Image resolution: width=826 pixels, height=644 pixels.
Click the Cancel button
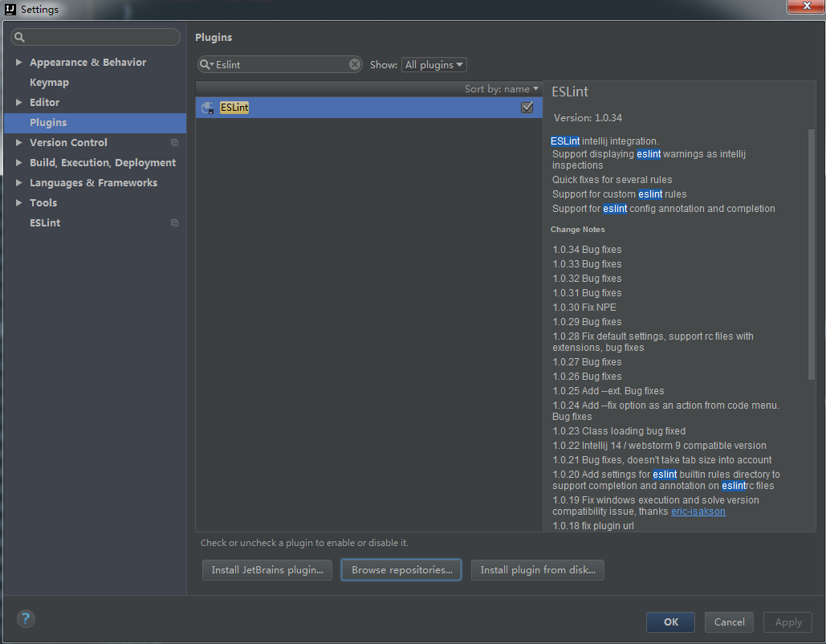click(x=729, y=622)
